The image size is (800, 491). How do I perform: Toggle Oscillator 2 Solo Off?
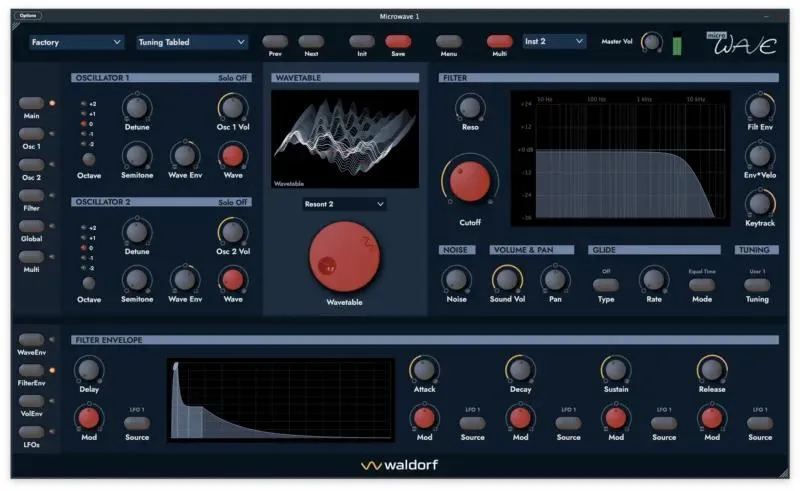click(232, 202)
